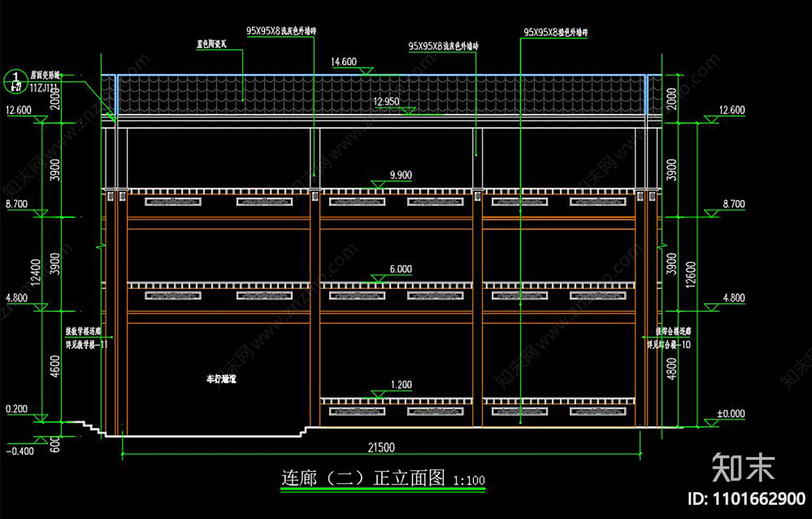This screenshot has width=812, height=519.
Task: Select the -0.400 elevation label
Action: point(20,451)
